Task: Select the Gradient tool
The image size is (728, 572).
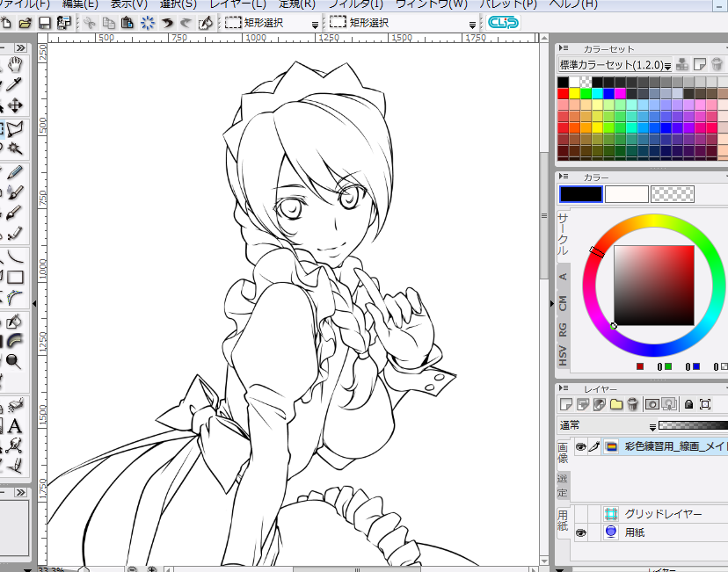Action: pos(15,341)
